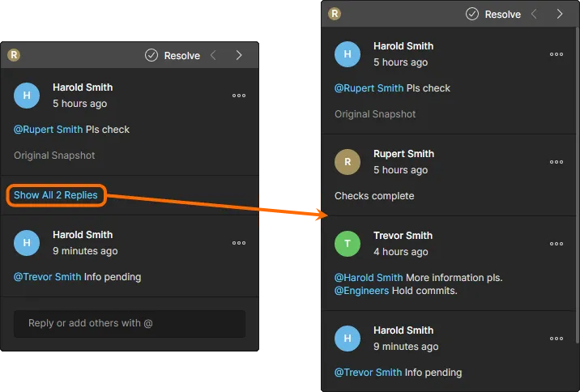This screenshot has width=580, height=392.
Task: Click 'More information pls.' text
Action: pos(454,278)
